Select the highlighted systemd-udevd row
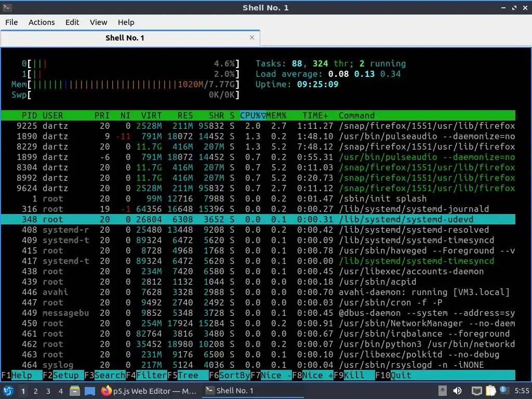Screen dimensions: 532x399 (258, 219)
